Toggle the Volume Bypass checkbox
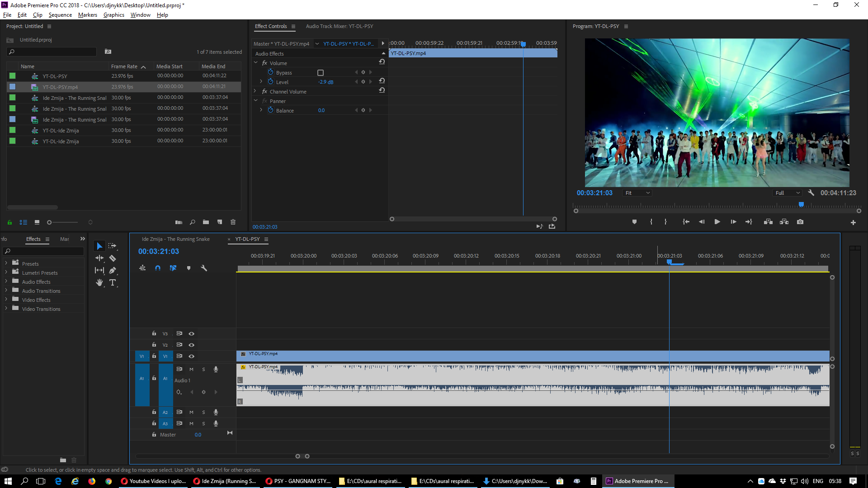 (321, 73)
